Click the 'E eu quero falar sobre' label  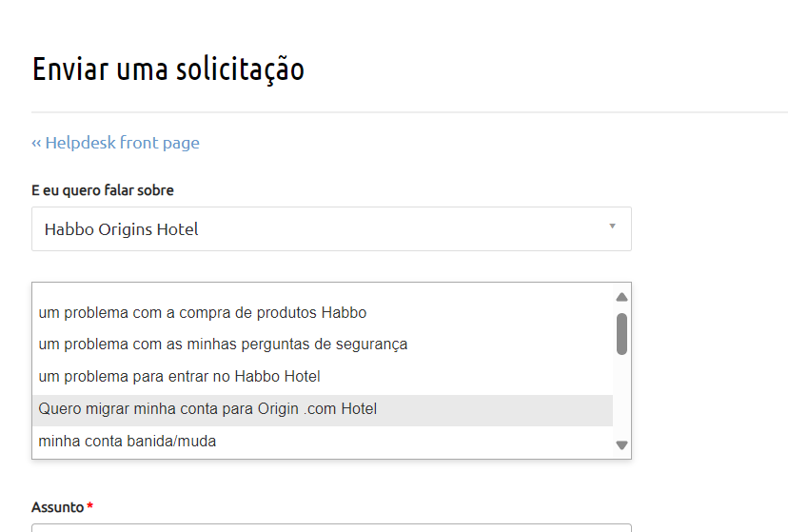click(x=103, y=190)
